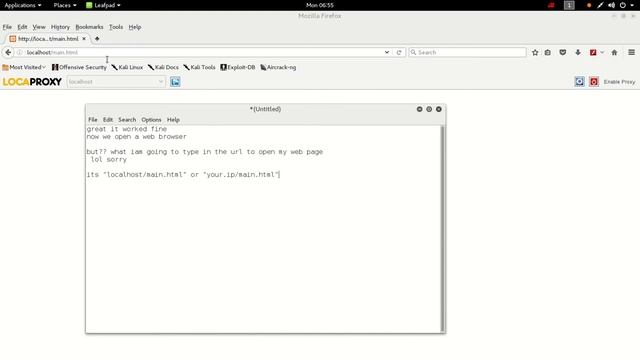Bookmark this page with star icon

(535, 52)
